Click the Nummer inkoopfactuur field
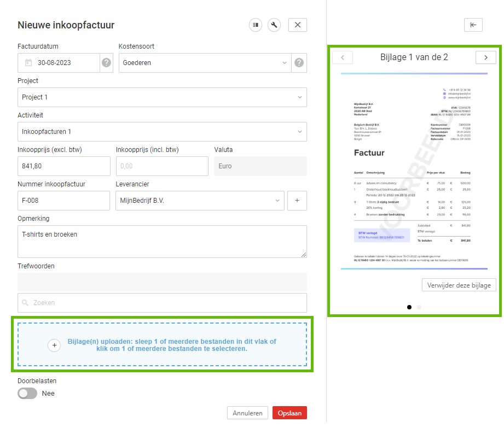 coord(63,201)
